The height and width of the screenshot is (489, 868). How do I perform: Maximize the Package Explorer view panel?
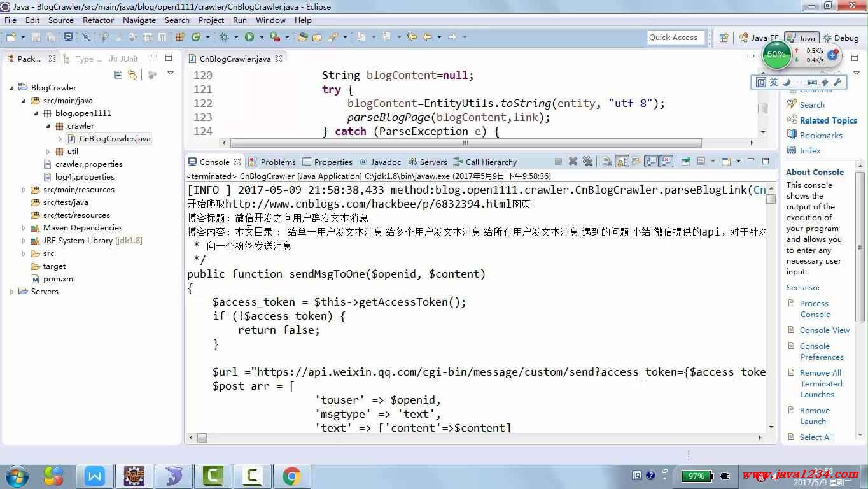169,58
